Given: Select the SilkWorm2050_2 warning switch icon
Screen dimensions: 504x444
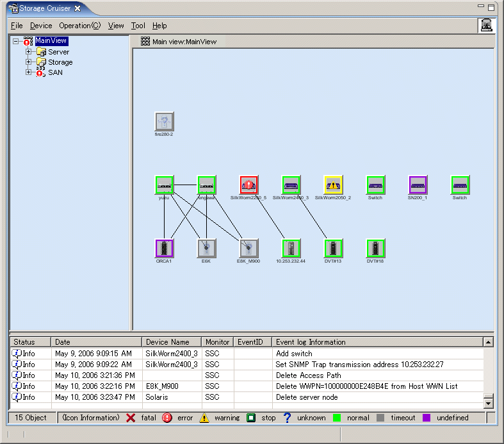Looking at the screenshot, I should coord(333,185).
